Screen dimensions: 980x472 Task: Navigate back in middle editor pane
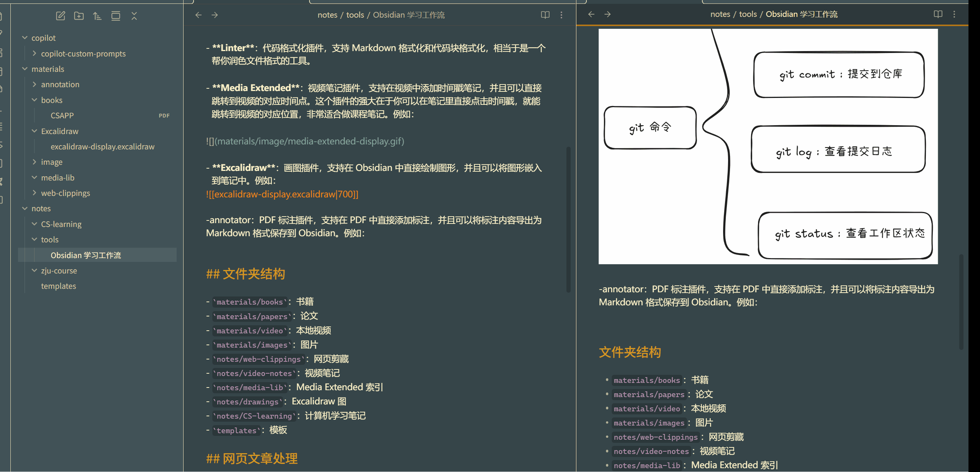pos(199,15)
